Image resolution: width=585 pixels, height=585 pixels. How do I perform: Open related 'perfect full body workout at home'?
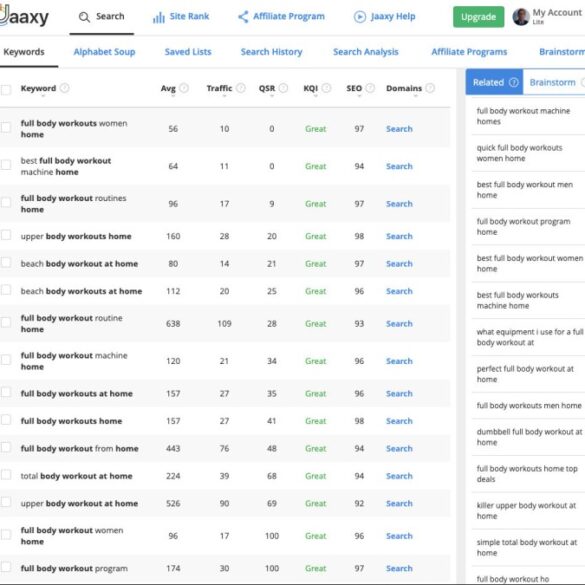(525, 374)
